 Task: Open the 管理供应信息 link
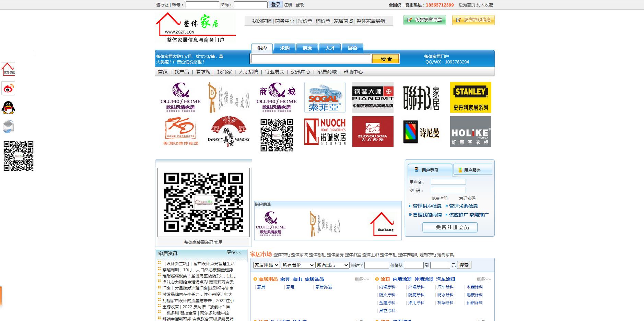pos(427,206)
